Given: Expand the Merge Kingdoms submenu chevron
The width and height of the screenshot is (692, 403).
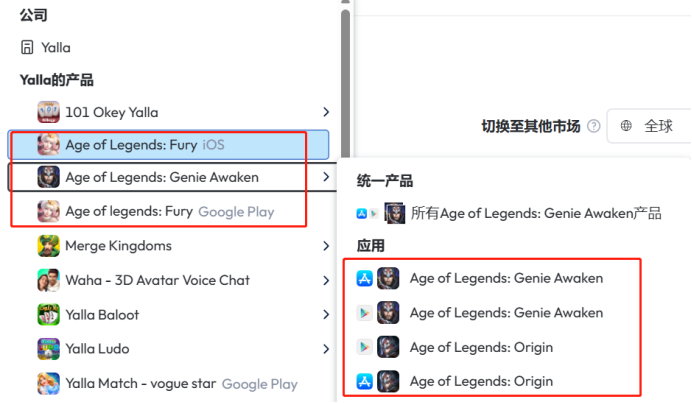Looking at the screenshot, I should pyautogui.click(x=326, y=246).
